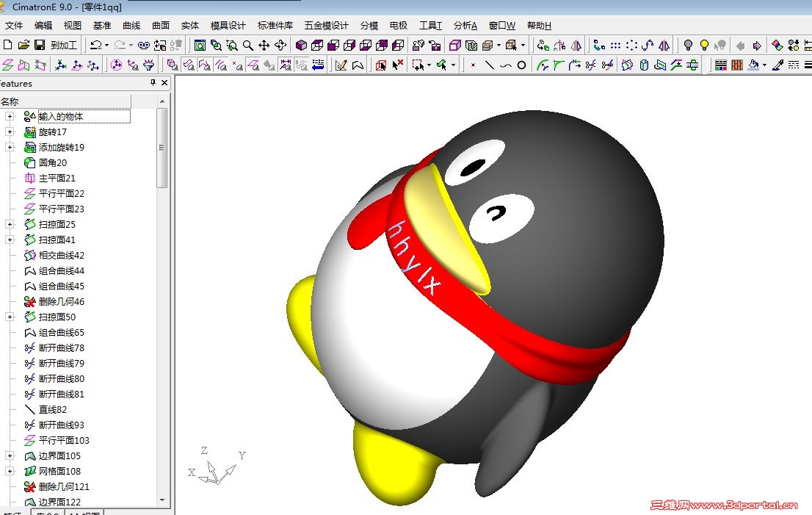This screenshot has width=812, height=515.
Task: Click the feature tree scroll down arrow
Action: coord(162,500)
